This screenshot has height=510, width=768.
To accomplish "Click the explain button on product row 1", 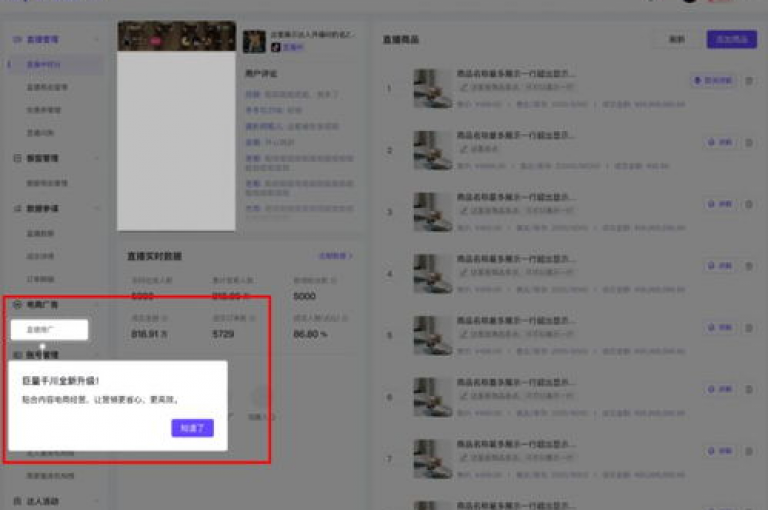I will [713, 80].
